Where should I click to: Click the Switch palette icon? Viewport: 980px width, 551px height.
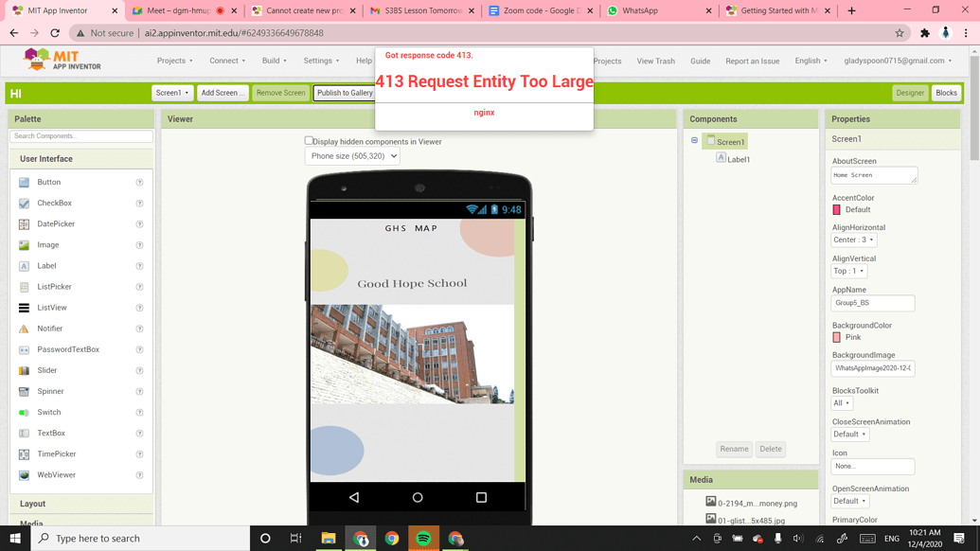coord(23,412)
